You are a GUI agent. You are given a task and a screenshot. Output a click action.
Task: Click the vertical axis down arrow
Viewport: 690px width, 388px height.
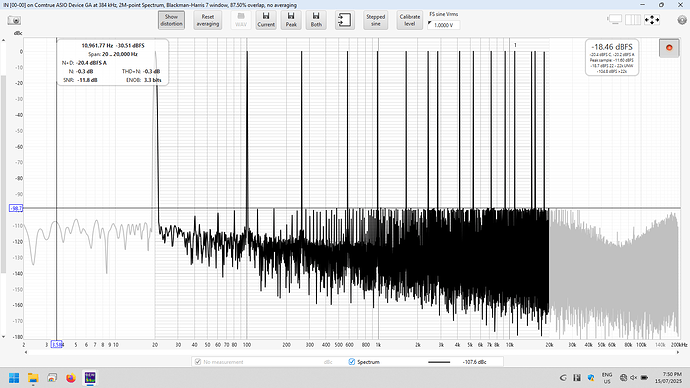point(4,337)
